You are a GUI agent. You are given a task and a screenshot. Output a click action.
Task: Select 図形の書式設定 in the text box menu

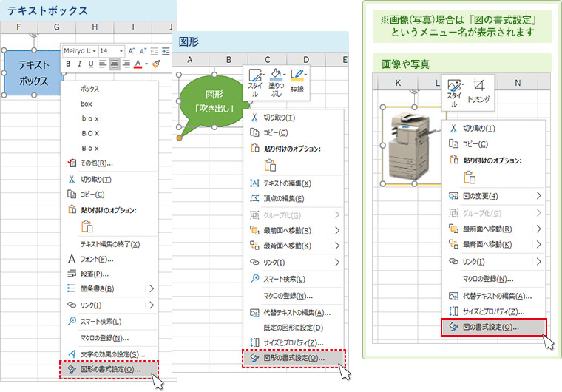(111, 369)
